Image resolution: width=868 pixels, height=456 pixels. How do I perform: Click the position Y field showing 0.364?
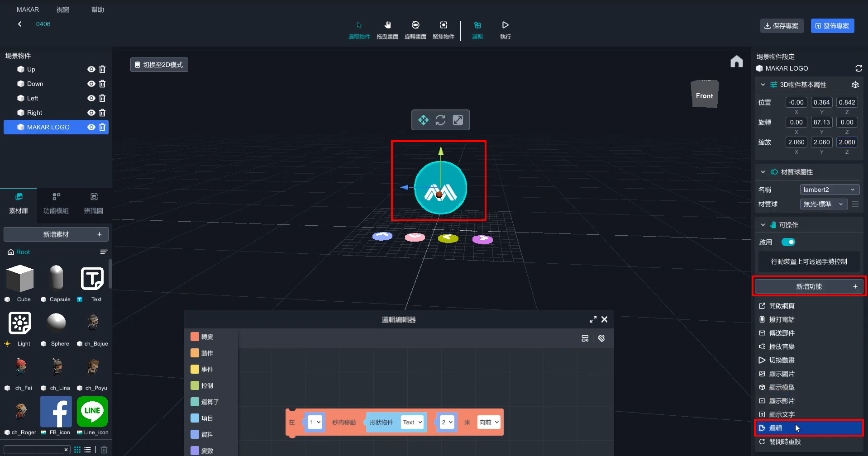[821, 102]
